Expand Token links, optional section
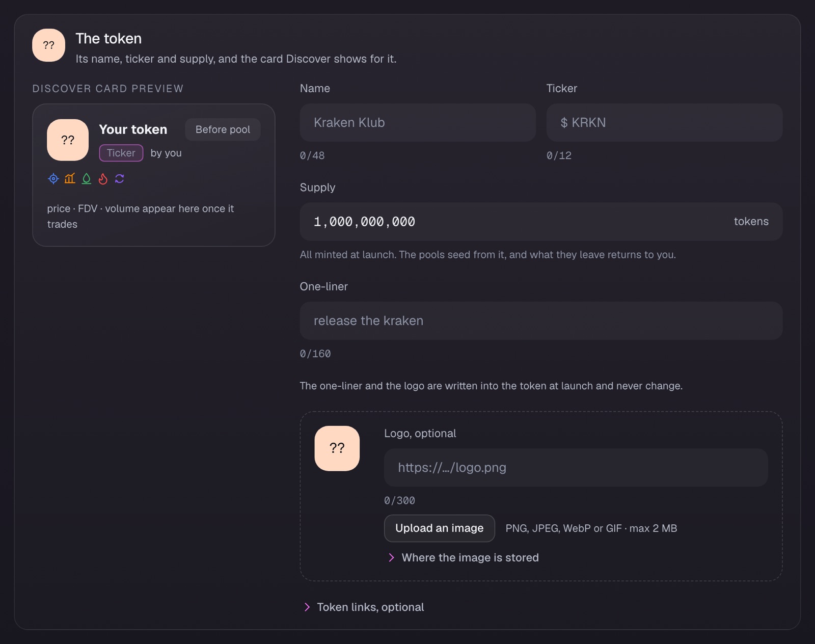 pyautogui.click(x=364, y=607)
